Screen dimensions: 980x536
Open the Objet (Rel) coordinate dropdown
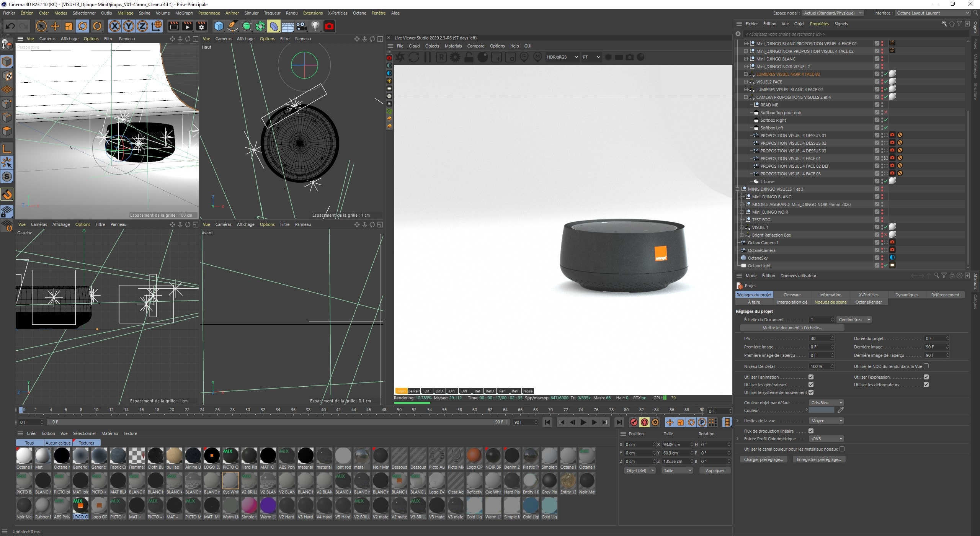click(639, 471)
